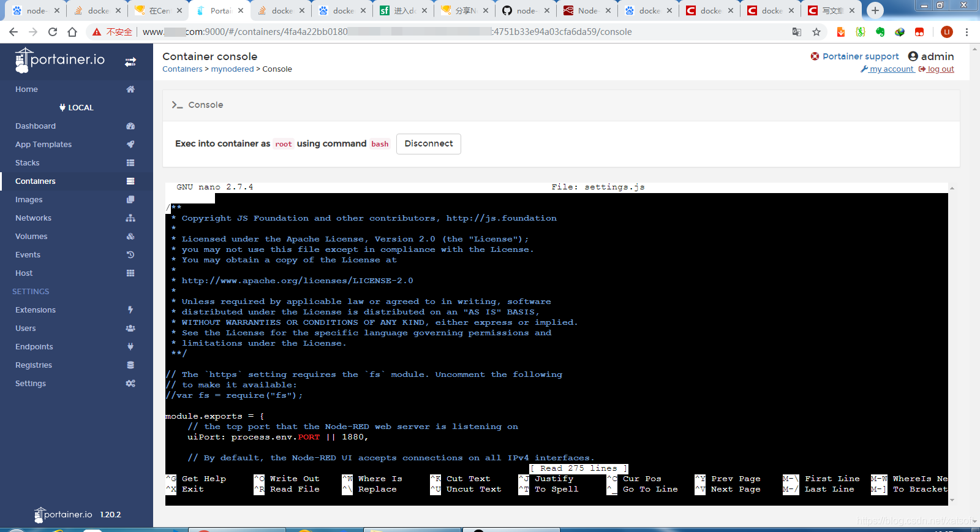Click the Settings cogs icon
The image size is (980, 532).
[x=130, y=383]
